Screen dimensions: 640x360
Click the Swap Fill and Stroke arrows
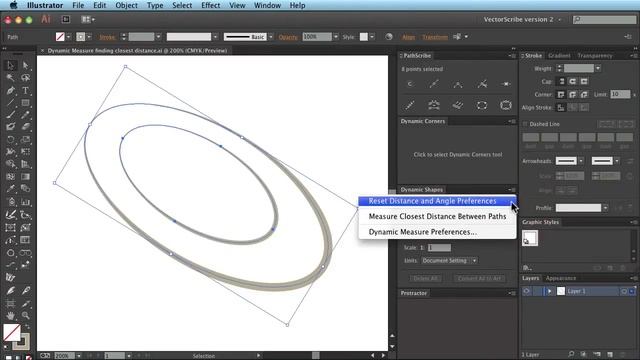point(27,327)
